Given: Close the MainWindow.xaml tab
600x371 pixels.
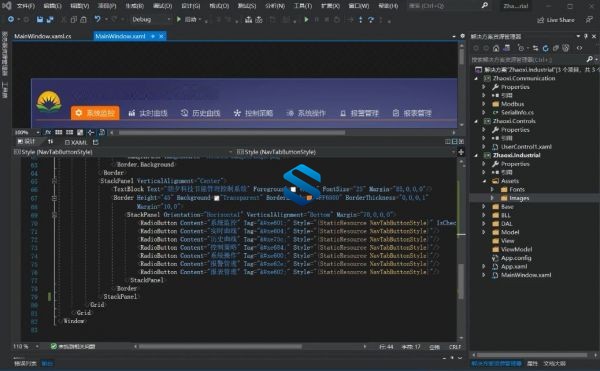Looking at the screenshot, I should pos(161,36).
